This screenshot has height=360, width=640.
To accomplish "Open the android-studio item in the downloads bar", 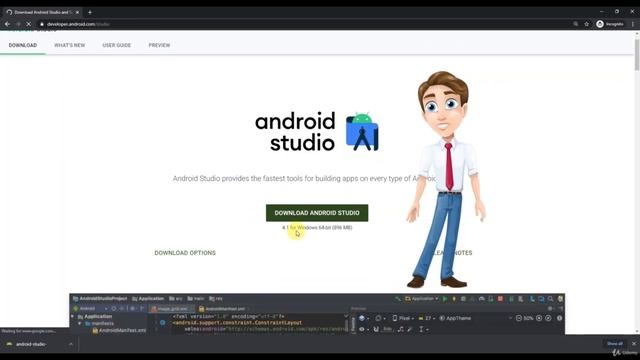I will coord(33,344).
